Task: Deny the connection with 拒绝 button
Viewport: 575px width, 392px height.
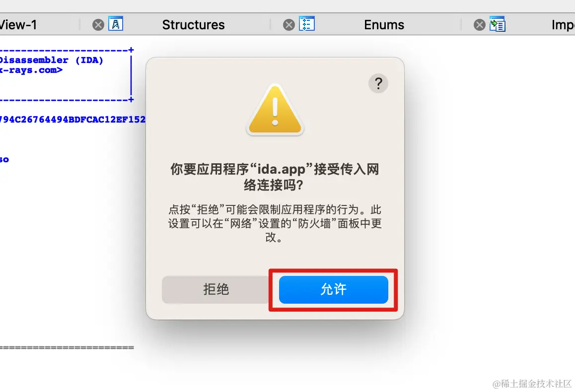Action: [216, 290]
